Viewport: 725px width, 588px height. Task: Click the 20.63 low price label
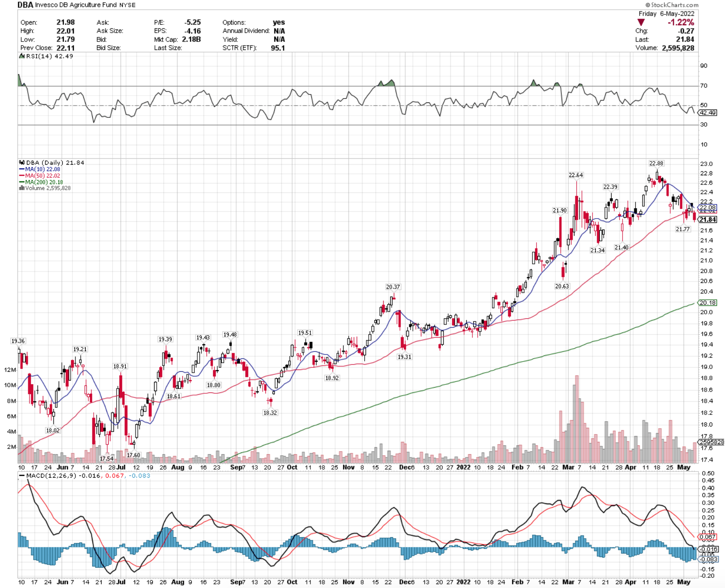click(562, 286)
